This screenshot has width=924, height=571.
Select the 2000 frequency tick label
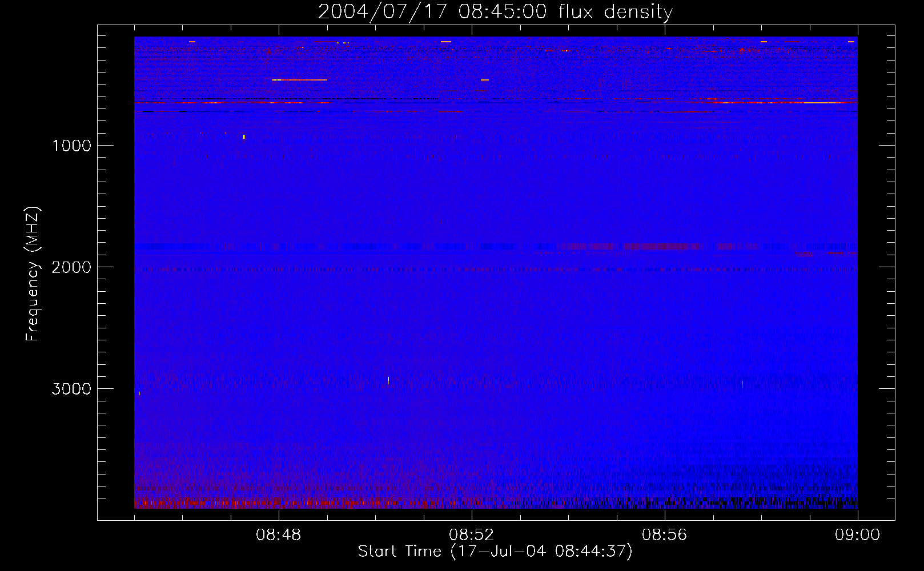coord(71,267)
